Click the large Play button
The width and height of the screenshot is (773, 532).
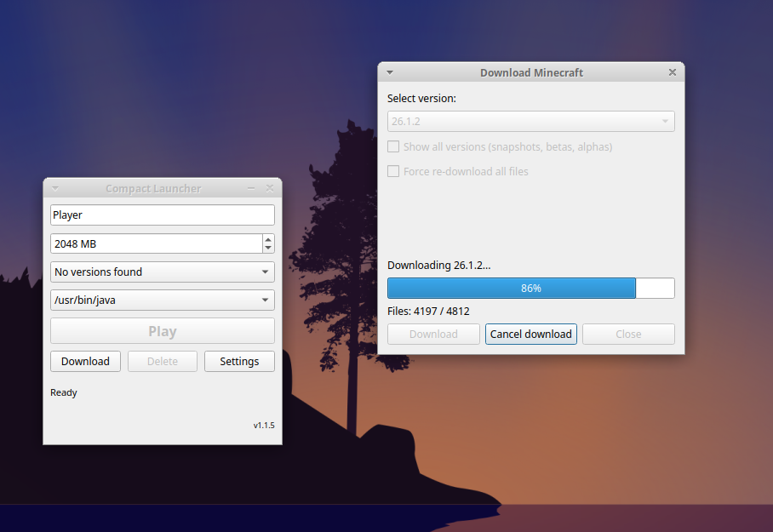point(163,331)
